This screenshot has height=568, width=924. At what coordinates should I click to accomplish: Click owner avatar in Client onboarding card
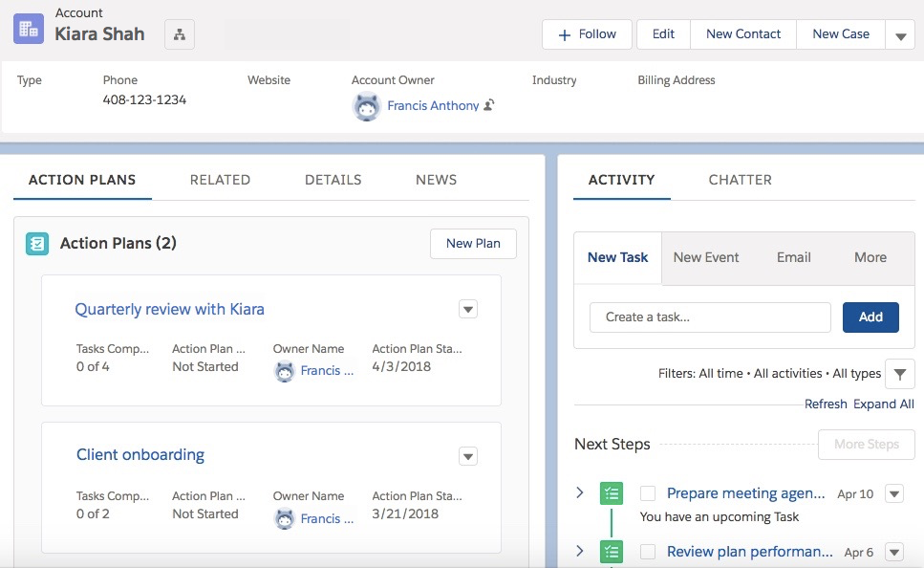click(285, 518)
